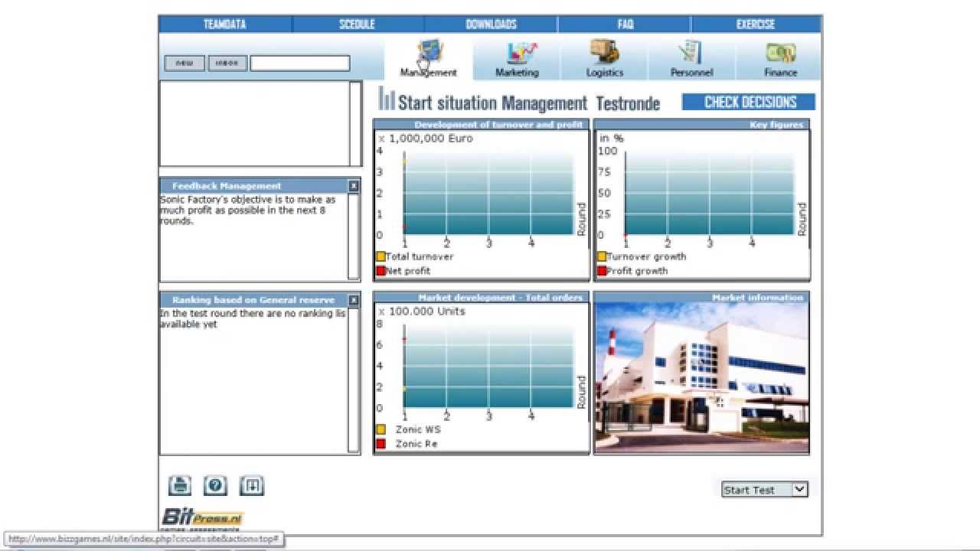Click the message search input field
Viewport: 980px width, 551px height.
coord(300,63)
